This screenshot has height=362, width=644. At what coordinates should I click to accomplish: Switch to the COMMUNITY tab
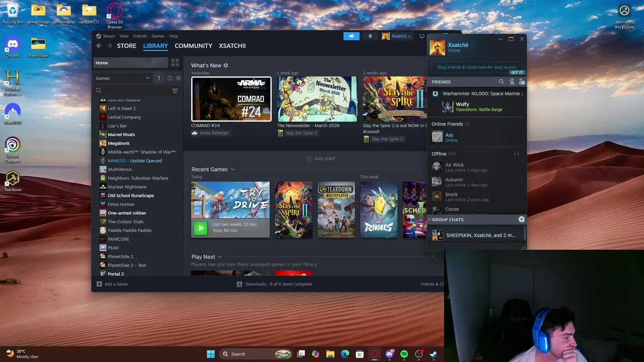(x=193, y=46)
